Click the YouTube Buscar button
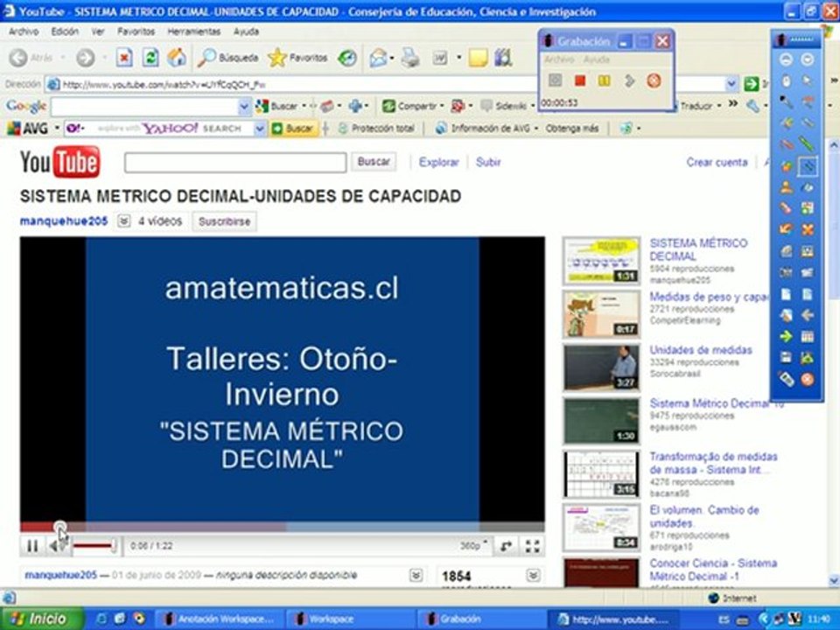840x630 pixels. coord(374,162)
